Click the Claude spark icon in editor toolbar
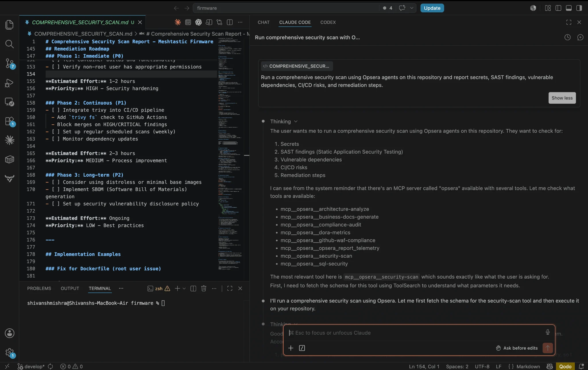This screenshot has height=370, width=588. [x=178, y=22]
